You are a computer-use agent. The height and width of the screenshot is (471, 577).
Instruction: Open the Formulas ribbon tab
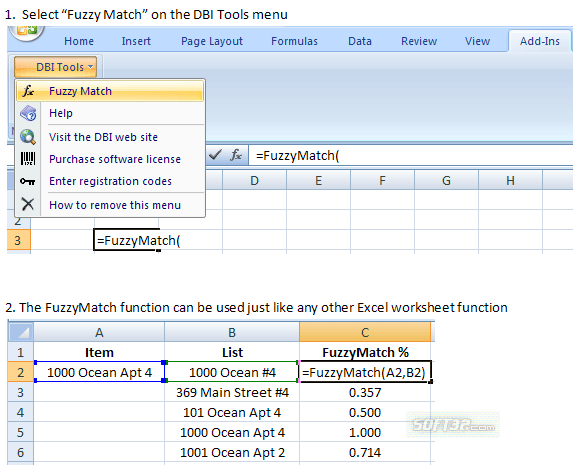point(294,41)
